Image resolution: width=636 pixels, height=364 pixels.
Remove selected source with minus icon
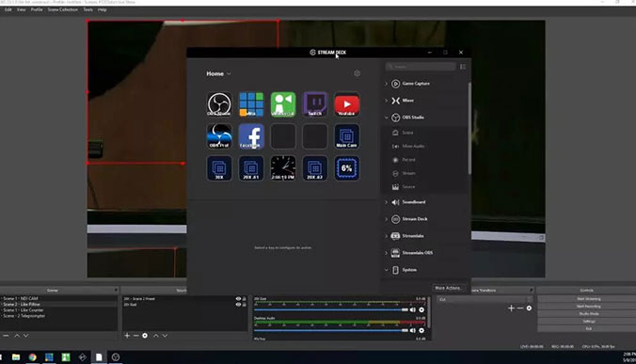tap(135, 336)
